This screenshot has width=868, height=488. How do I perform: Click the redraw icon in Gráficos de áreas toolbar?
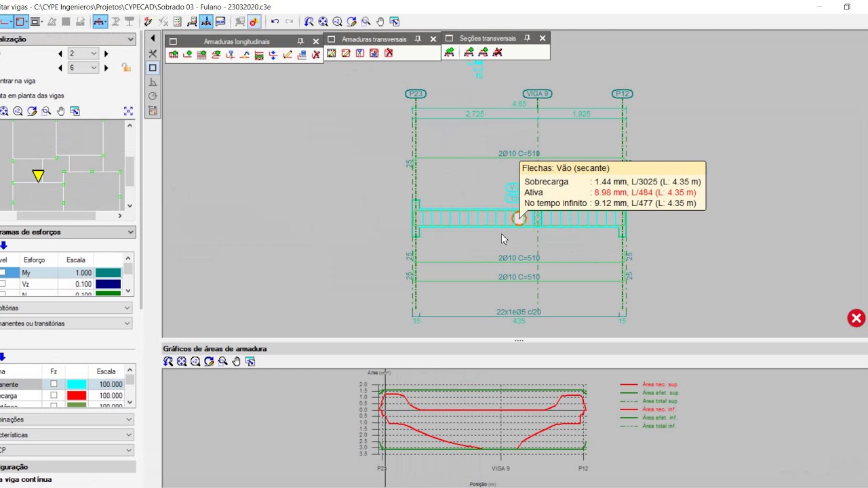209,362
